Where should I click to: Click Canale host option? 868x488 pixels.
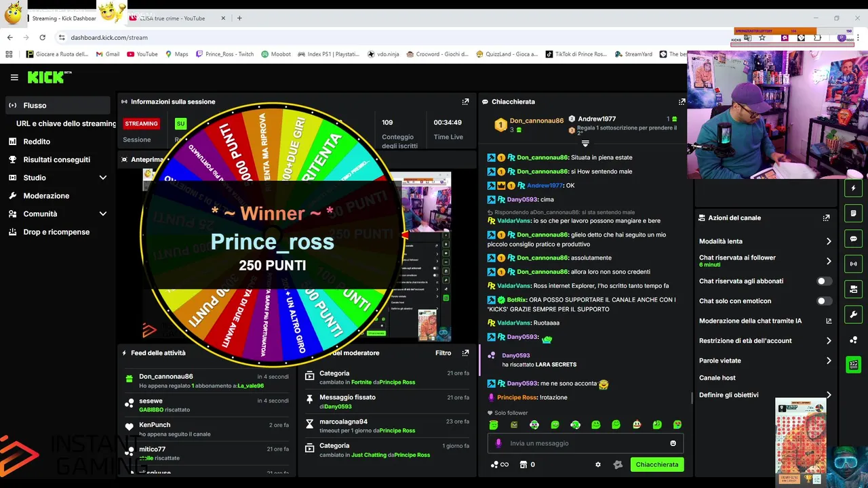point(717,378)
